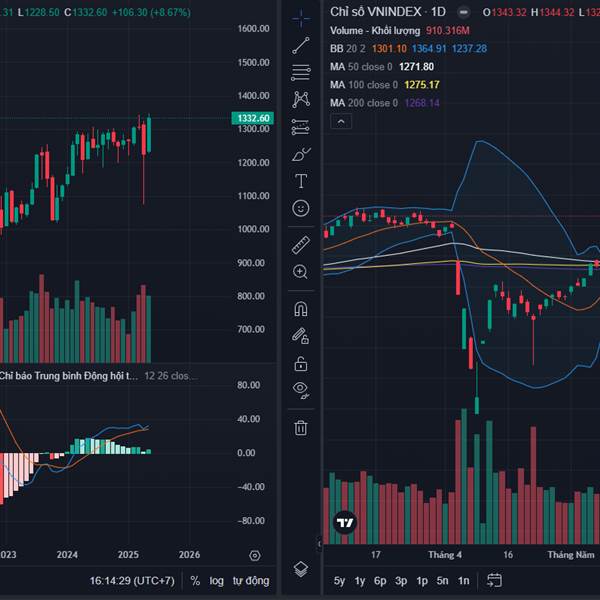This screenshot has height=600, width=600.
Task: Open the object tree layers panel
Action: click(301, 569)
